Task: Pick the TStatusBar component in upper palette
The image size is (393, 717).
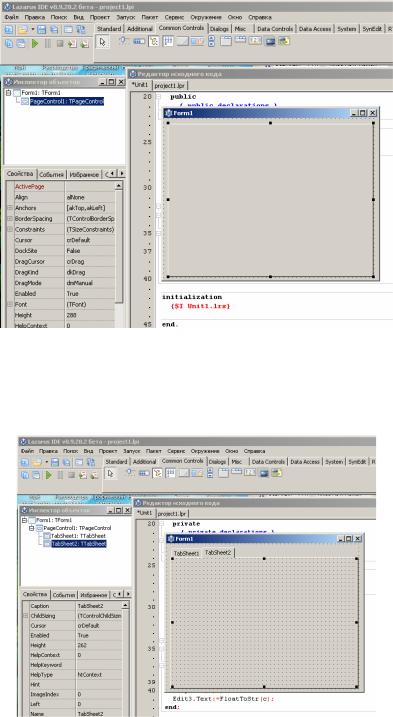Action: tap(183, 41)
